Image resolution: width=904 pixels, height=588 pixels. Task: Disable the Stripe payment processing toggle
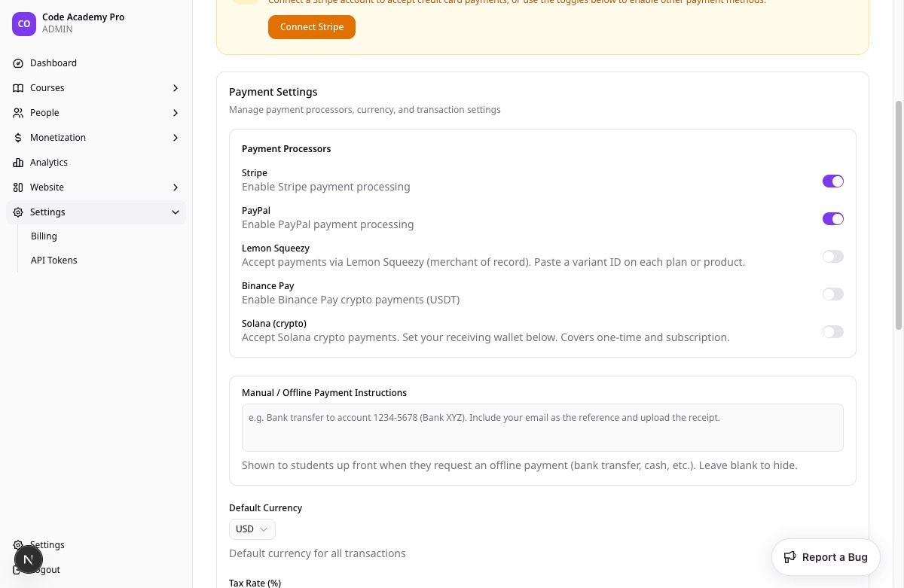tap(832, 181)
